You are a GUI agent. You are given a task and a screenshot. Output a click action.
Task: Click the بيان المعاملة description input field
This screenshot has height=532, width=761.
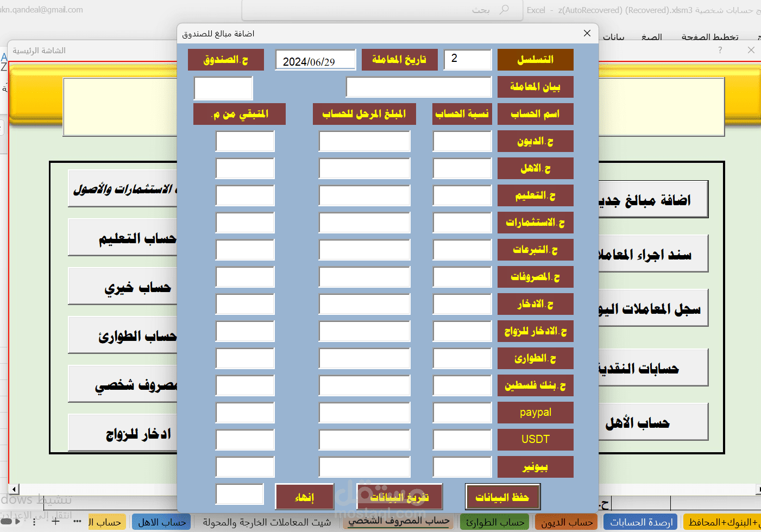coord(419,87)
